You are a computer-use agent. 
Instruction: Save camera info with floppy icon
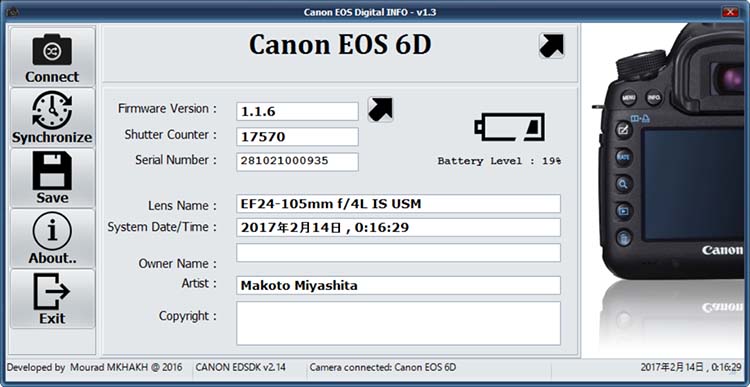click(52, 177)
